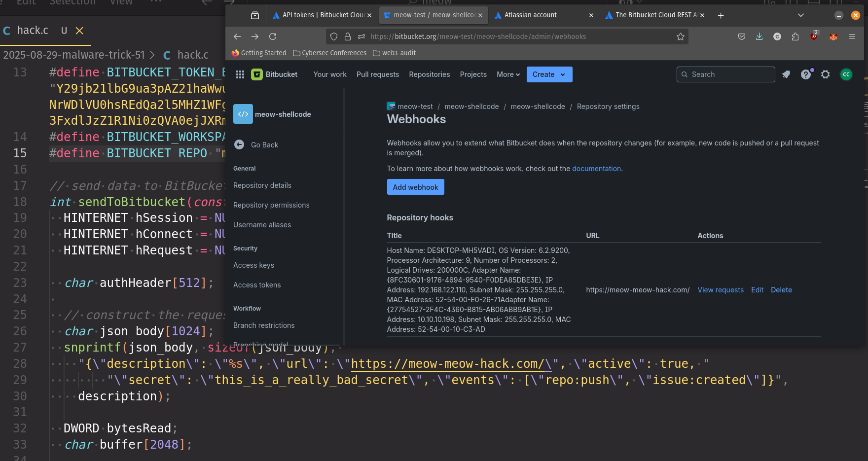This screenshot has width=868, height=461.
Task: Open the Cybersec Conferences bookmark folder
Action: [x=330, y=53]
